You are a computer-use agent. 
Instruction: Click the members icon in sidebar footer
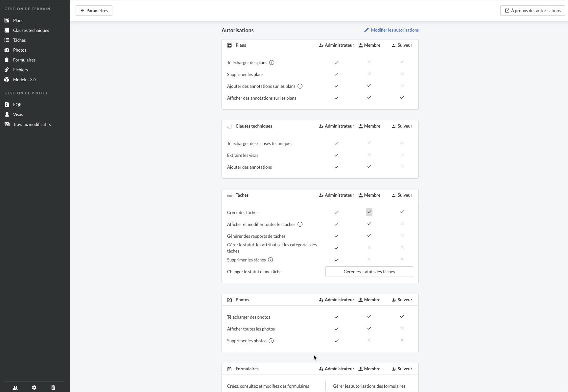click(15, 388)
